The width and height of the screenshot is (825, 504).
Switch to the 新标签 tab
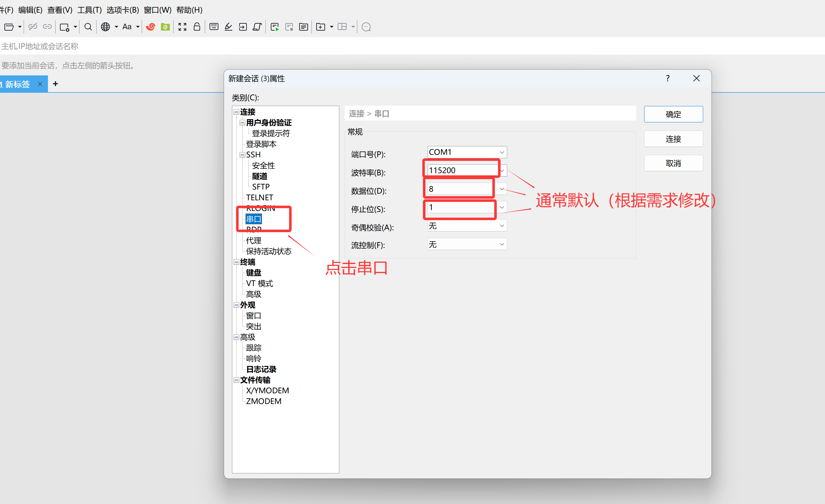[x=17, y=84]
